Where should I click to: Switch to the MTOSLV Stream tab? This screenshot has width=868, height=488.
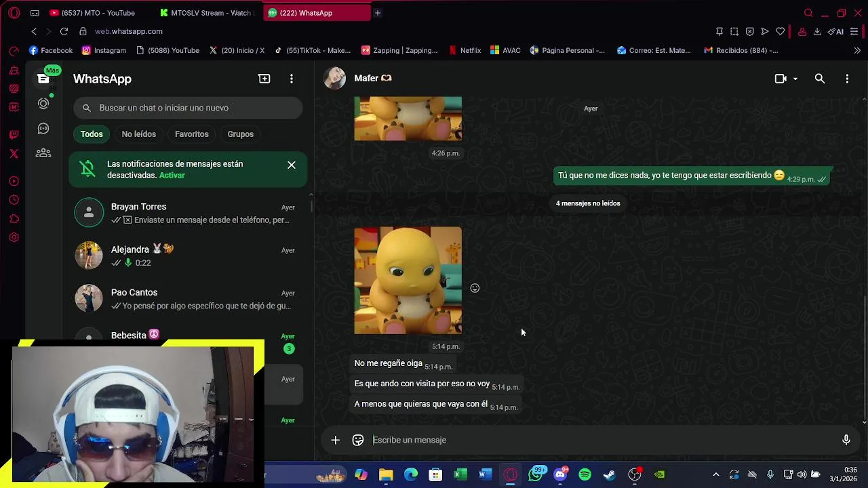207,13
